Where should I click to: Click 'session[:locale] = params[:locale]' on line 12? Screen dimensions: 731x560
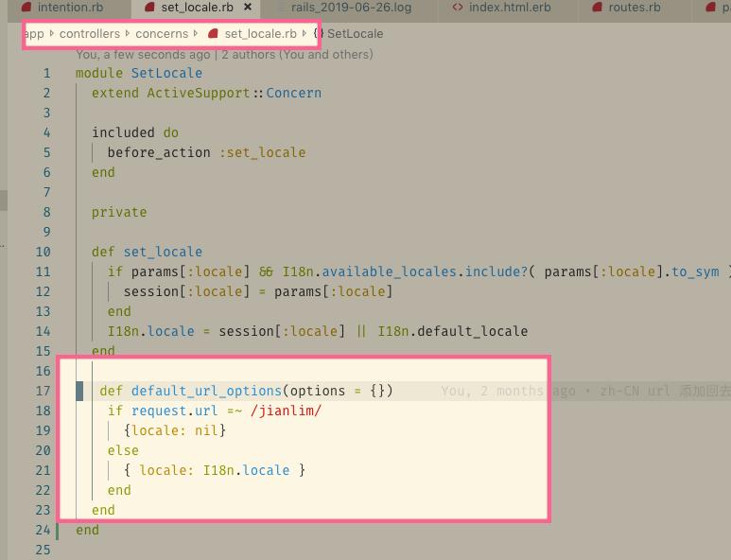[x=258, y=292]
